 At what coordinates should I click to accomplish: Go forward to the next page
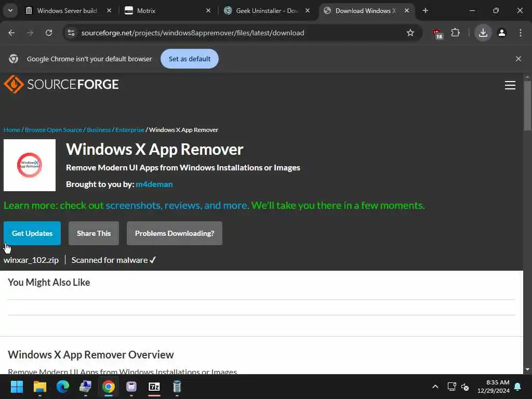pos(30,33)
